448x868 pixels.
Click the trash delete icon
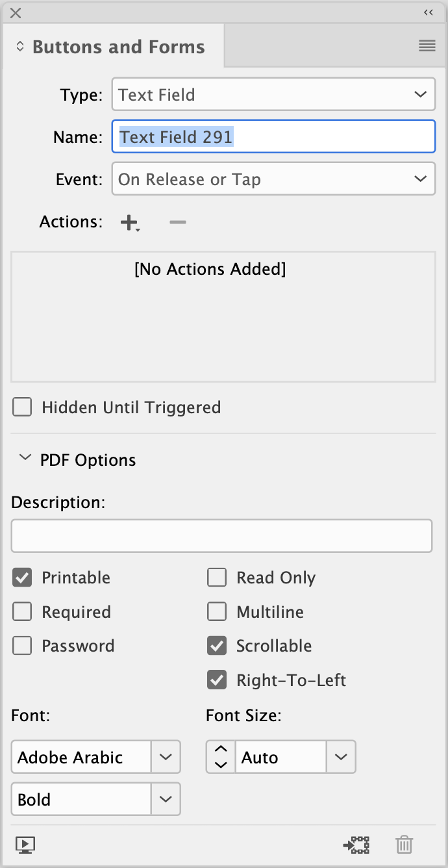(x=404, y=845)
